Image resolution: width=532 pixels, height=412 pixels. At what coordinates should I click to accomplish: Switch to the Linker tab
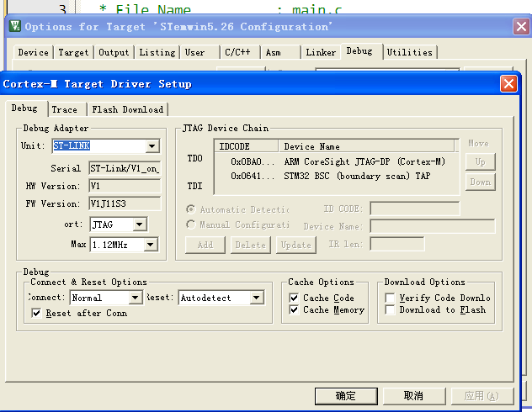pos(321,52)
